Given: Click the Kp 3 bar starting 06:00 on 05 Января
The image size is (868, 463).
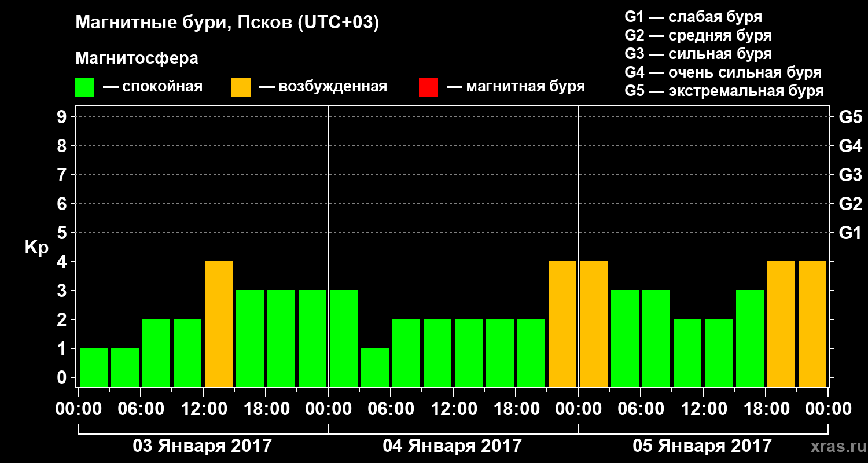Looking at the screenshot, I should [x=656, y=338].
